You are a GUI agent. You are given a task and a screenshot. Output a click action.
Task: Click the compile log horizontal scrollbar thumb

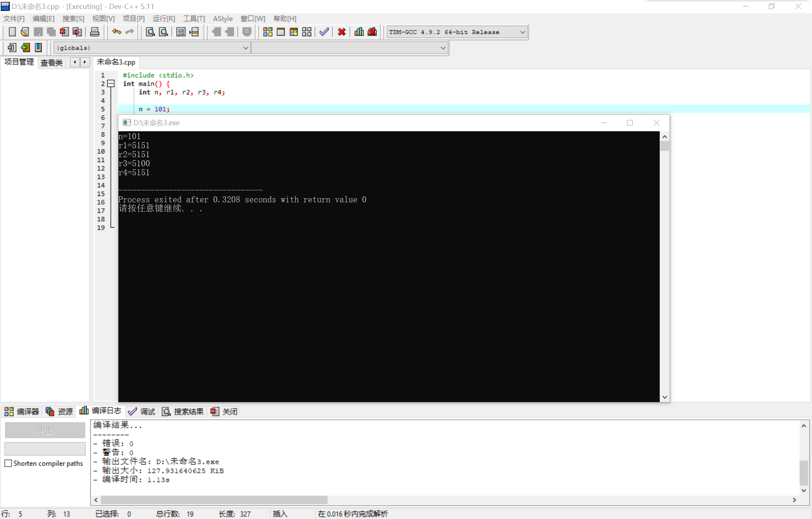point(214,499)
